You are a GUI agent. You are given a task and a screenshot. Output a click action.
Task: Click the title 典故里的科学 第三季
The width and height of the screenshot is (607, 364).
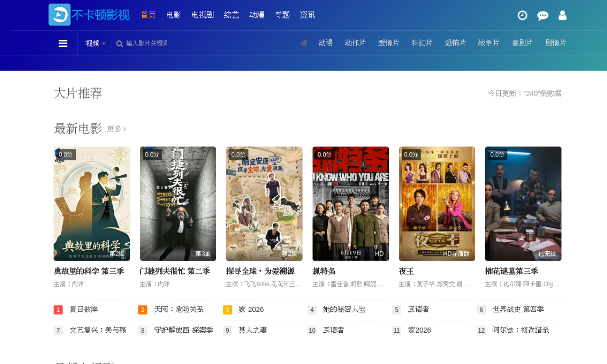click(89, 272)
